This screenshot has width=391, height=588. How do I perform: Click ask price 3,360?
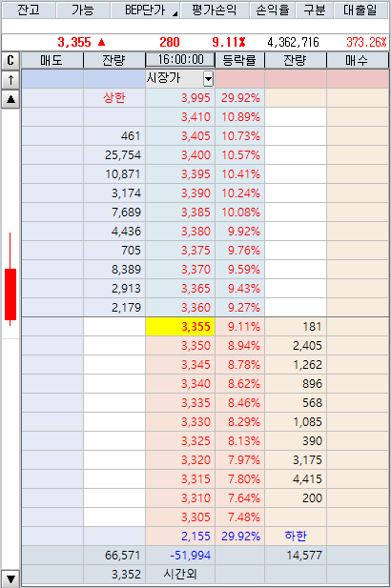click(180, 307)
